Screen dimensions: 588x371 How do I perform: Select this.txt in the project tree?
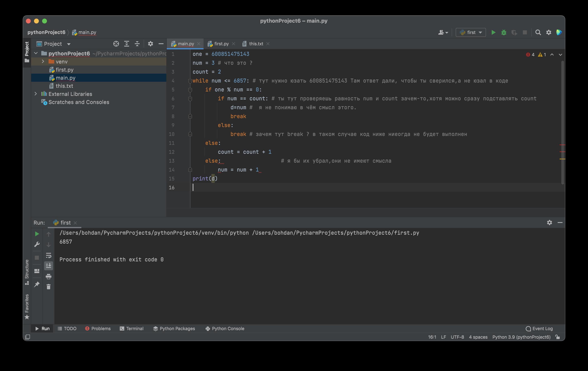point(64,86)
